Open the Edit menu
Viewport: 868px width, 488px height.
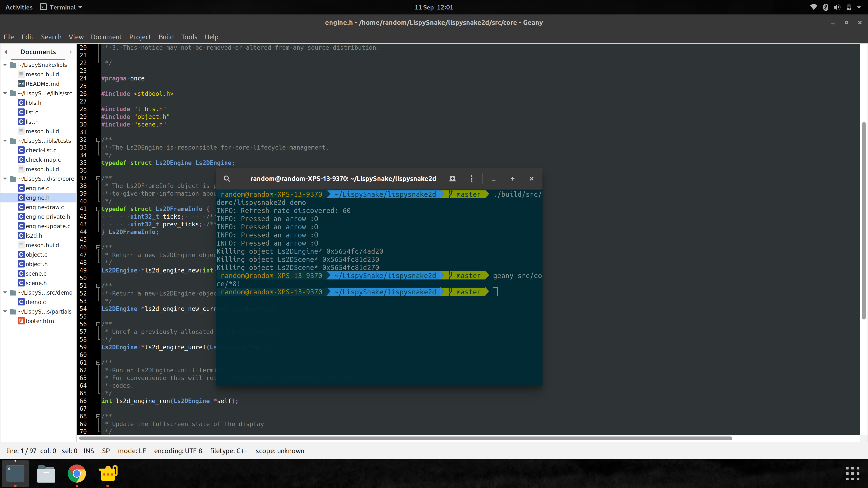coord(28,37)
